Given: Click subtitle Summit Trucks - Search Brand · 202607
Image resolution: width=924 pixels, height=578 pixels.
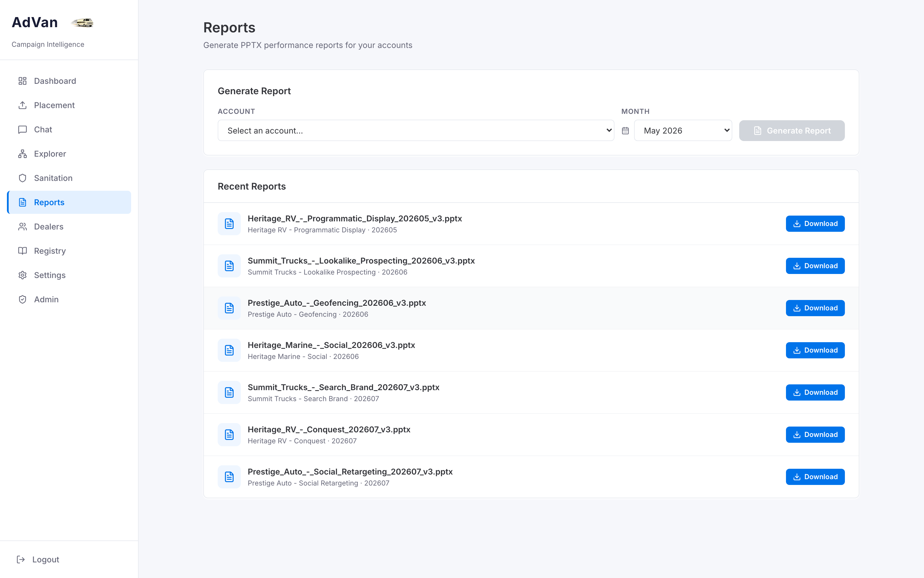Looking at the screenshot, I should click(x=314, y=399).
